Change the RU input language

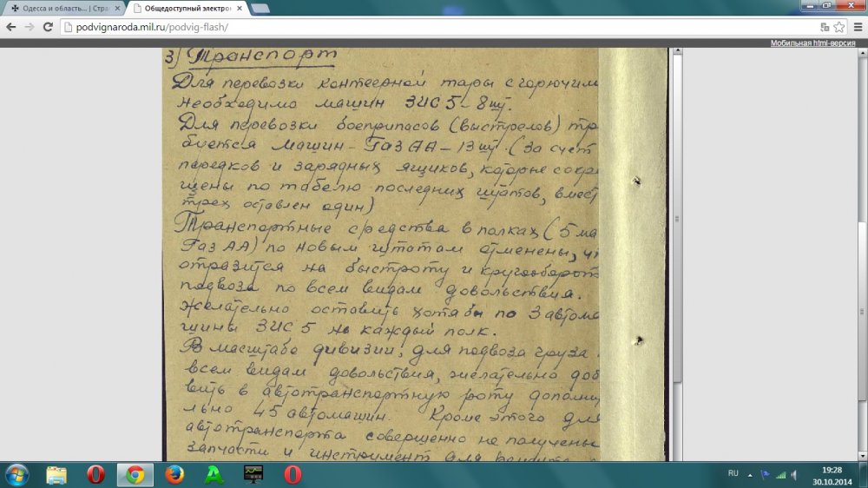733,473
